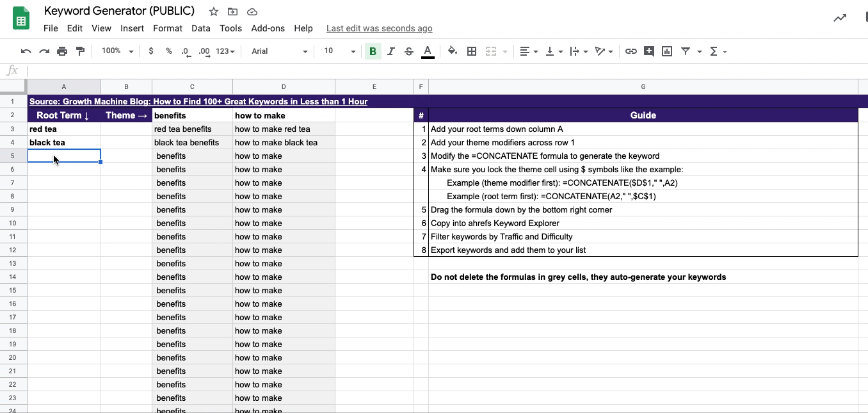Click the Borders icon

tap(472, 51)
